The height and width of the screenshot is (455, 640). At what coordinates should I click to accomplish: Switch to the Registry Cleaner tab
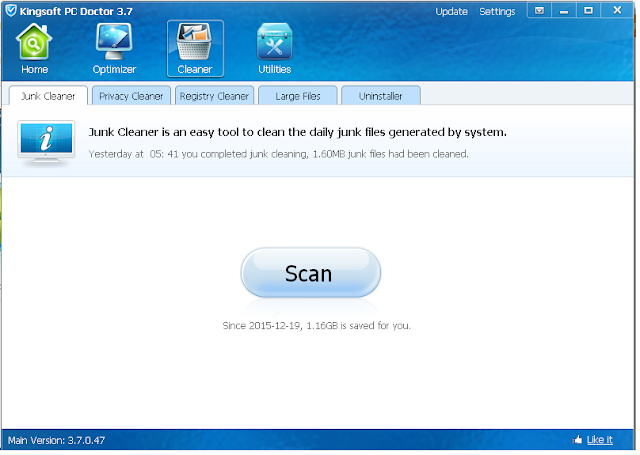pyautogui.click(x=214, y=96)
